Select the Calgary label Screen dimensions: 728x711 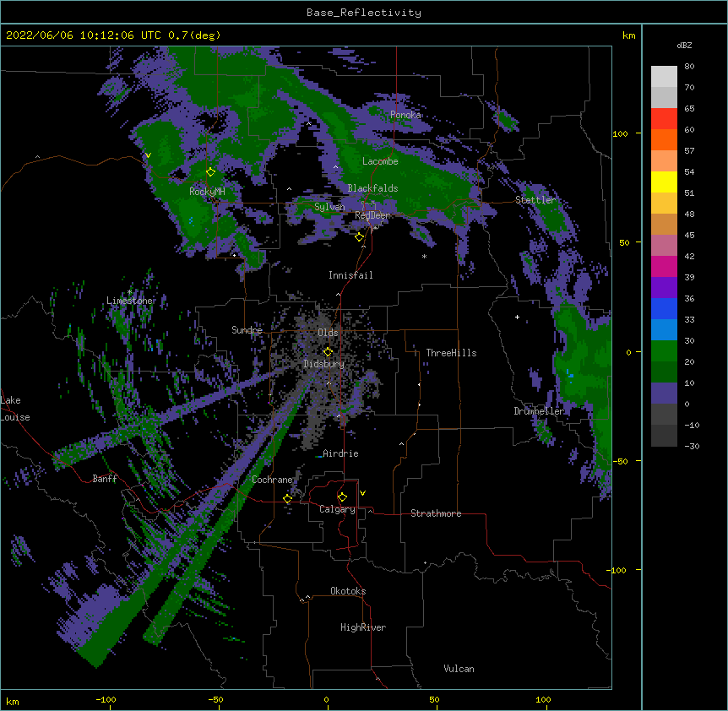[337, 509]
